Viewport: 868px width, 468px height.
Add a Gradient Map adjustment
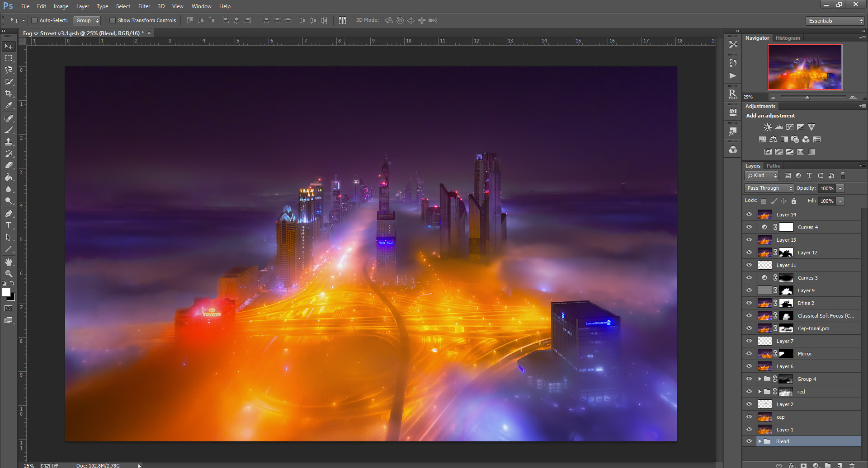click(811, 152)
